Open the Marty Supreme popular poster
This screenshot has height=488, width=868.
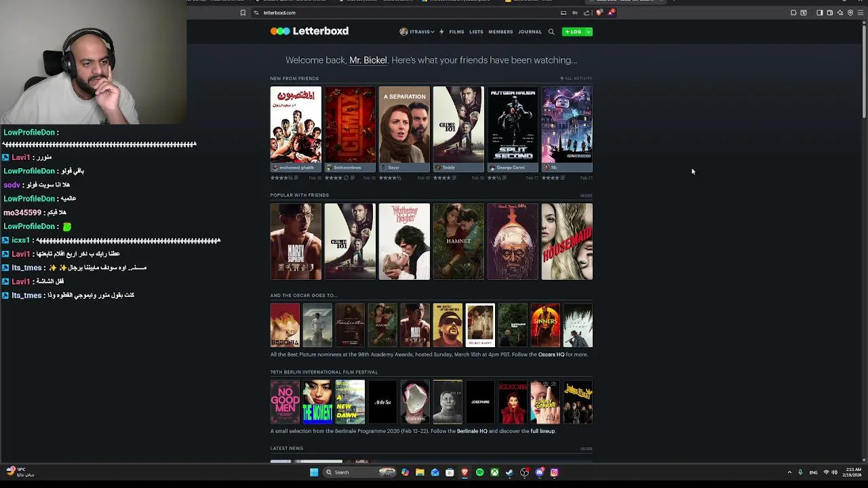pyautogui.click(x=296, y=241)
